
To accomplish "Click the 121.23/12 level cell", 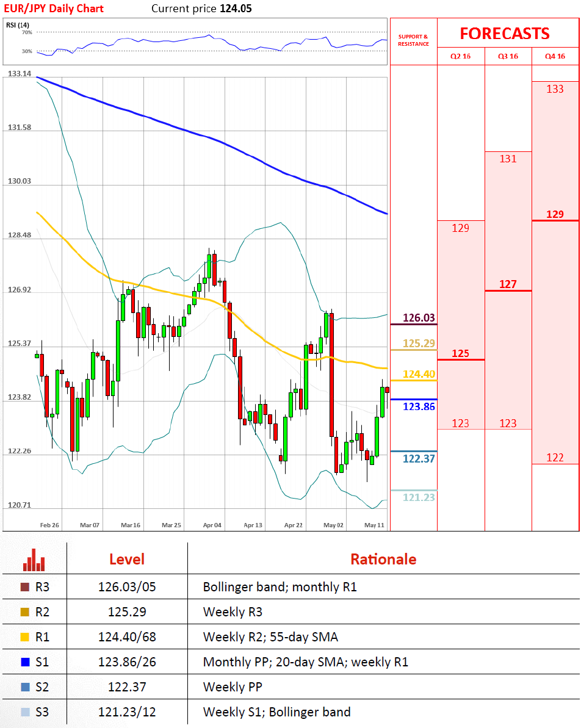I will [x=127, y=712].
